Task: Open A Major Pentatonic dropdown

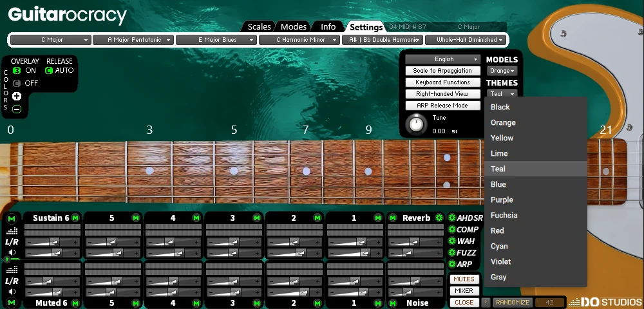Action: tap(133, 40)
